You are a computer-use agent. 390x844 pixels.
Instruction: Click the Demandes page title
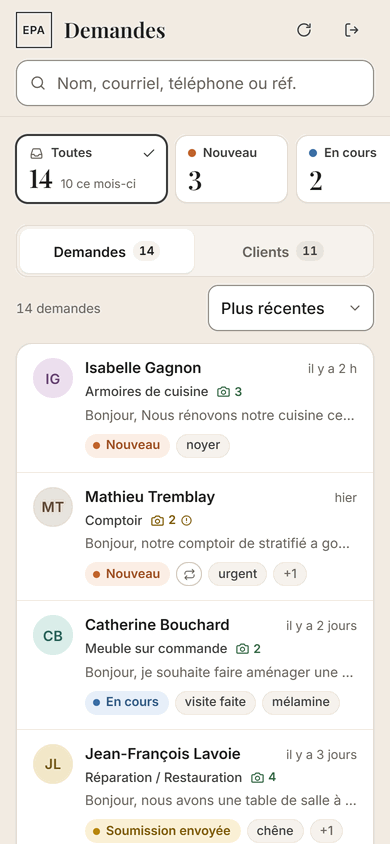pos(115,31)
